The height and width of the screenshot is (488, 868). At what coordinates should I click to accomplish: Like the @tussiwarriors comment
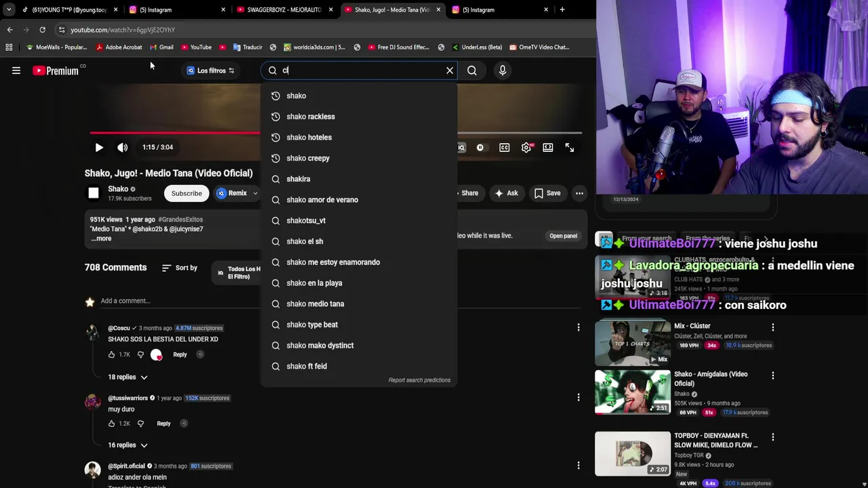click(x=112, y=424)
